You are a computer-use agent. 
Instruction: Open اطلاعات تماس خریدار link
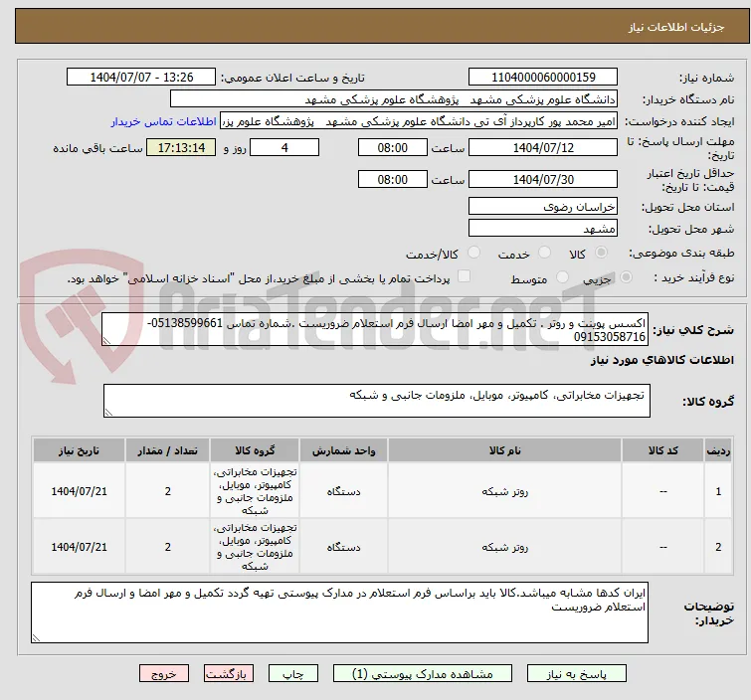click(x=164, y=121)
